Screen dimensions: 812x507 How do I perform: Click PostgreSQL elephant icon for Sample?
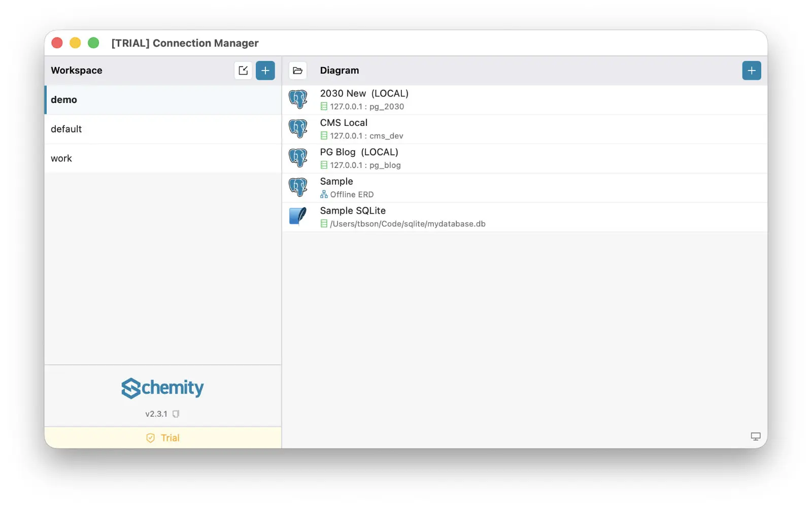[x=298, y=187]
